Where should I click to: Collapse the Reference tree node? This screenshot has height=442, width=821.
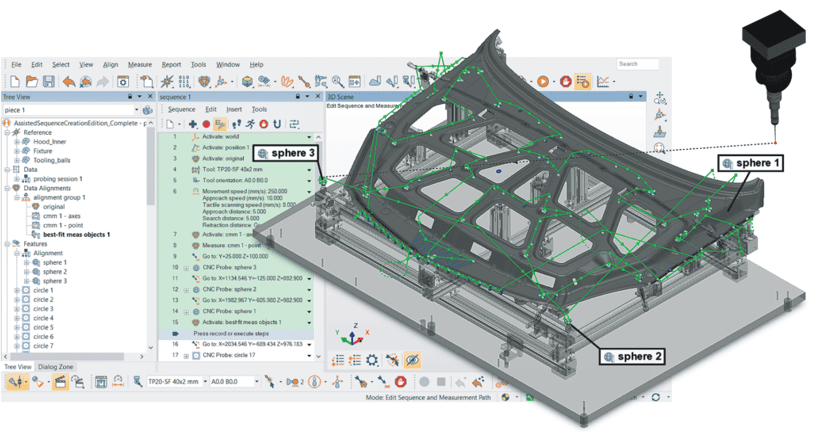pyautogui.click(x=8, y=132)
